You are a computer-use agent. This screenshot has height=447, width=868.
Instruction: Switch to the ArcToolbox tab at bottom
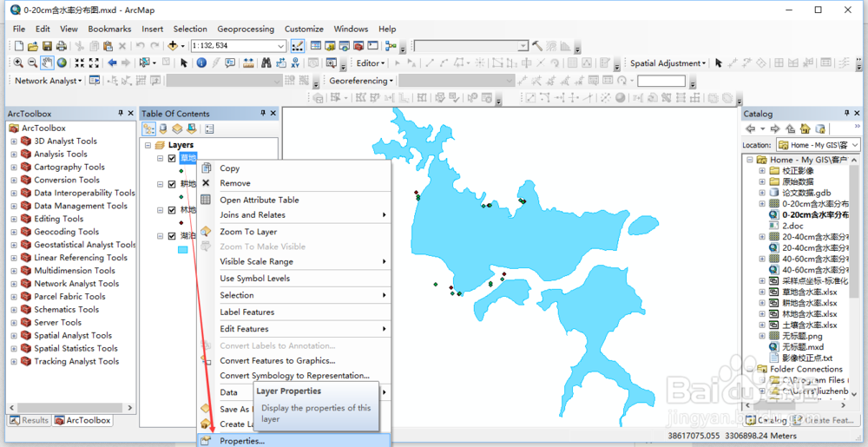pos(82,420)
